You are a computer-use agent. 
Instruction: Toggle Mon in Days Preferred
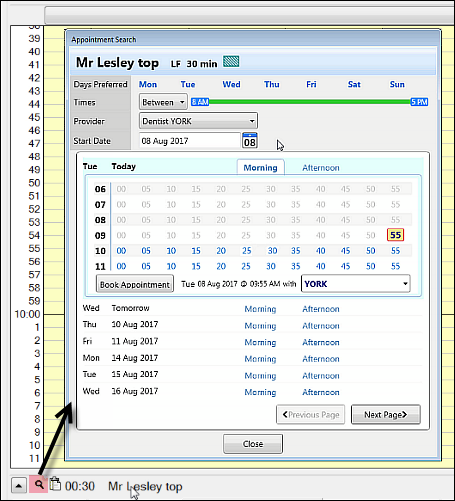[x=148, y=84]
